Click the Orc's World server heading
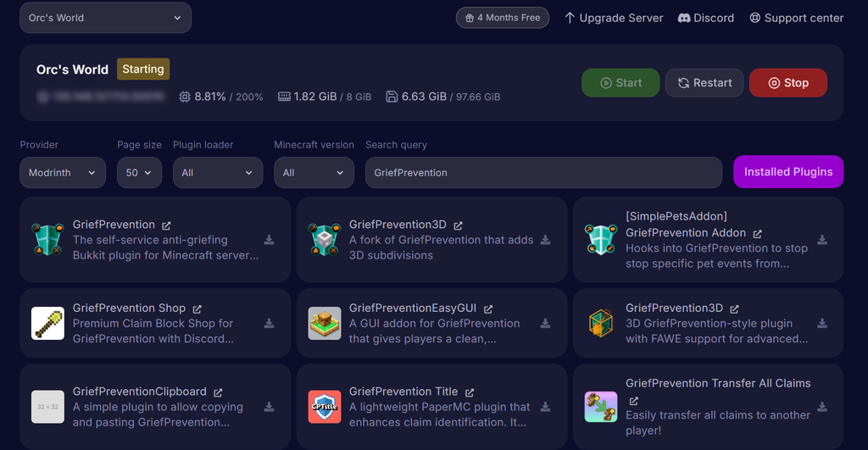The height and width of the screenshot is (450, 868). (x=72, y=69)
